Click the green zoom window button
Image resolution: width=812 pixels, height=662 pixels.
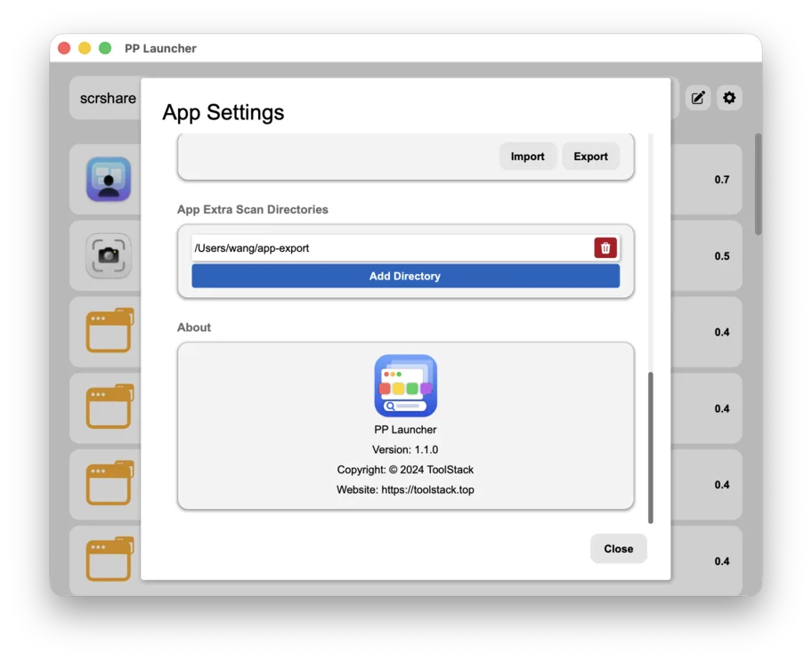pyautogui.click(x=105, y=48)
